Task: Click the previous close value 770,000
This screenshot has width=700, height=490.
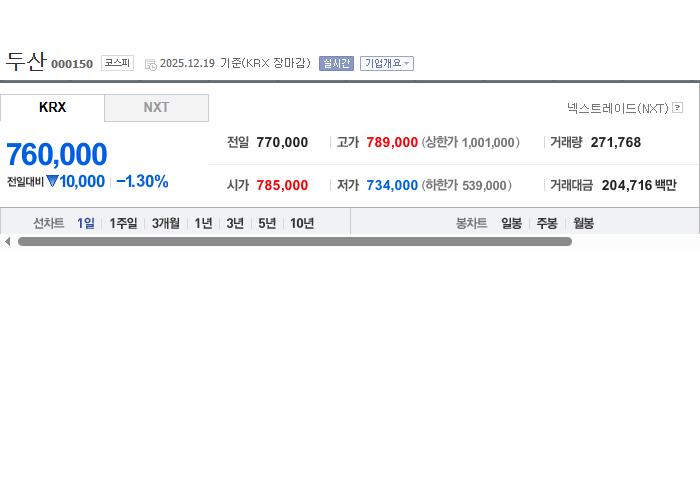Action: click(282, 142)
